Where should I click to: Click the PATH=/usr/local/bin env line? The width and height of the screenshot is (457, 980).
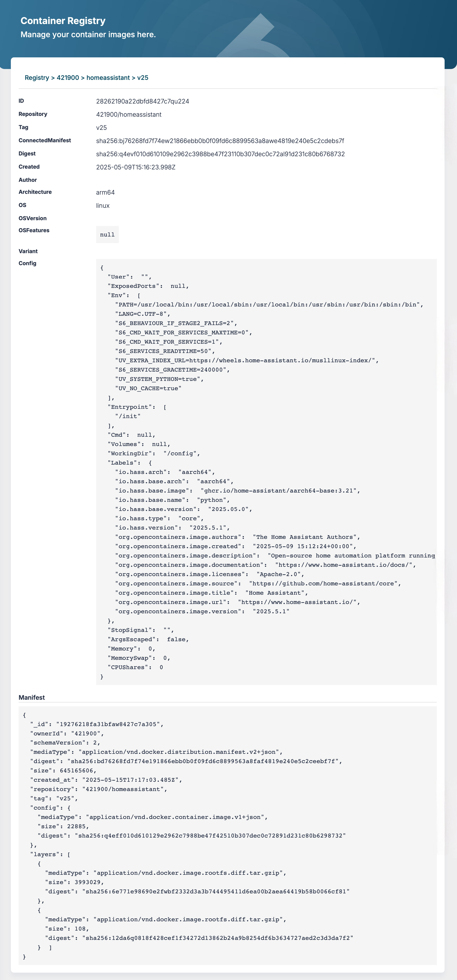pyautogui.click(x=269, y=305)
